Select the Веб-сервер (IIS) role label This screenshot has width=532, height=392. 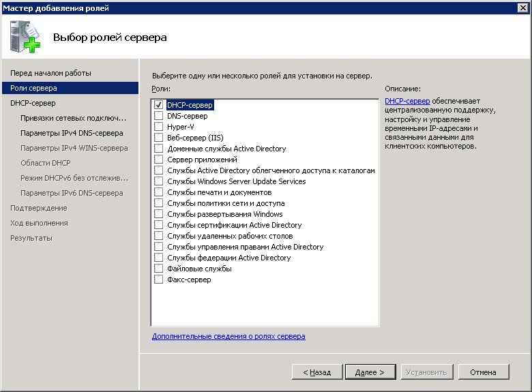[x=195, y=137]
